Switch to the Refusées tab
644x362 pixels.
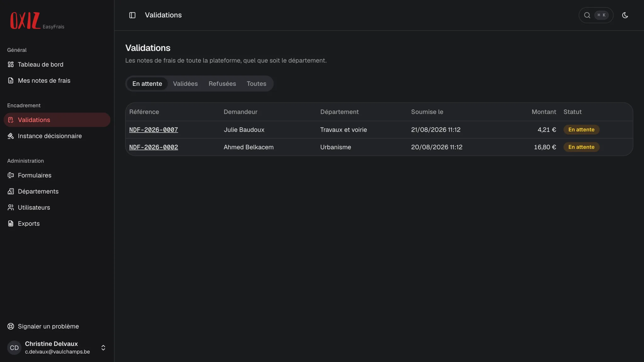coord(222,84)
